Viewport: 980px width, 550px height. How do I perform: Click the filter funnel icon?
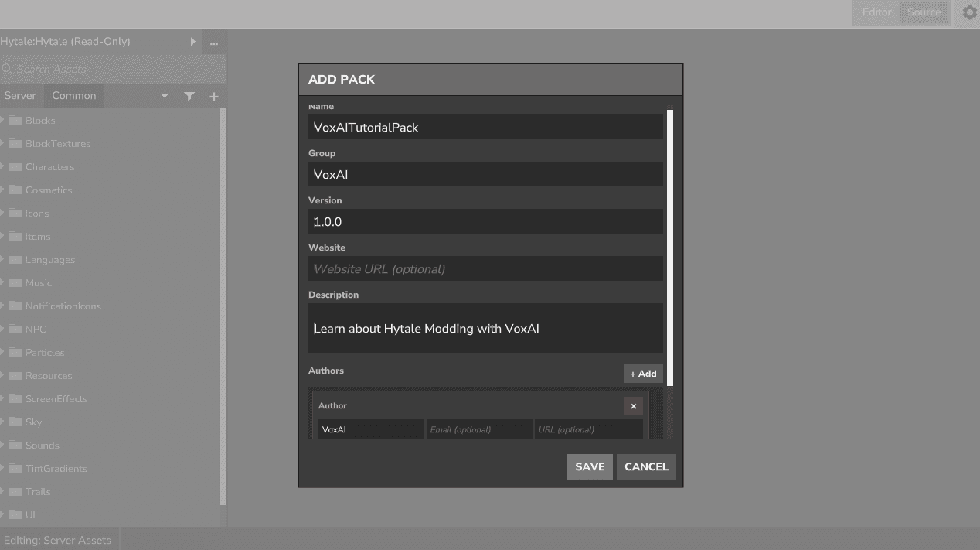pos(189,96)
